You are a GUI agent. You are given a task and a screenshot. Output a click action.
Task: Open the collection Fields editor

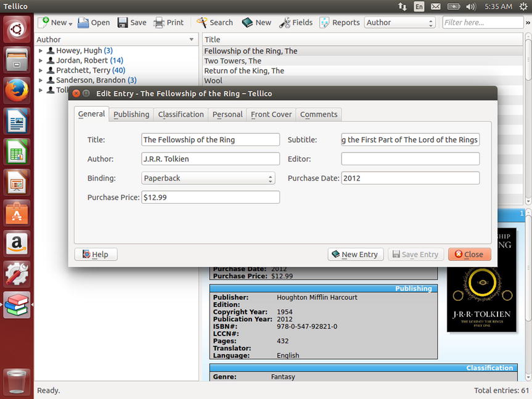click(x=285, y=22)
